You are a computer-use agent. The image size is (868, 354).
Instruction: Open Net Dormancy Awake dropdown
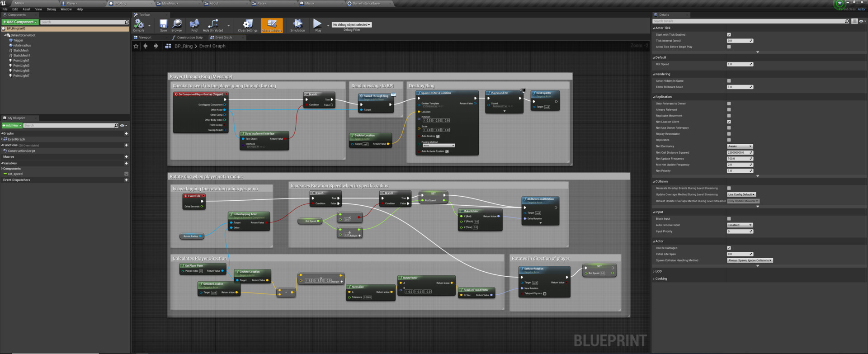pyautogui.click(x=740, y=146)
